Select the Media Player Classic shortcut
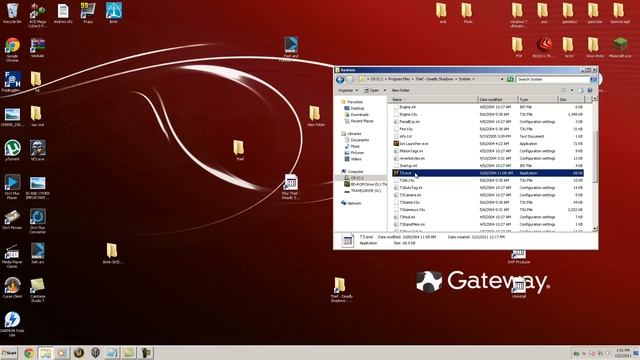This screenshot has width=640, height=360. coord(12,256)
